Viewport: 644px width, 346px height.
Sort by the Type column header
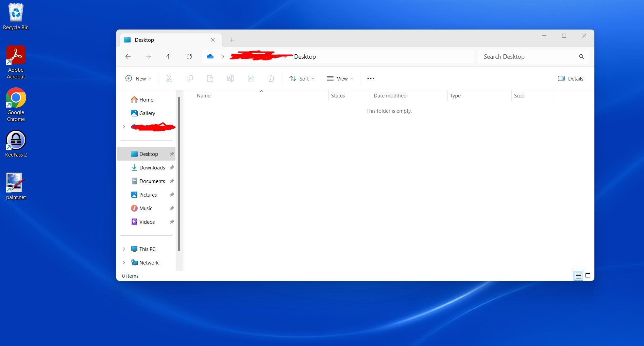click(479, 96)
